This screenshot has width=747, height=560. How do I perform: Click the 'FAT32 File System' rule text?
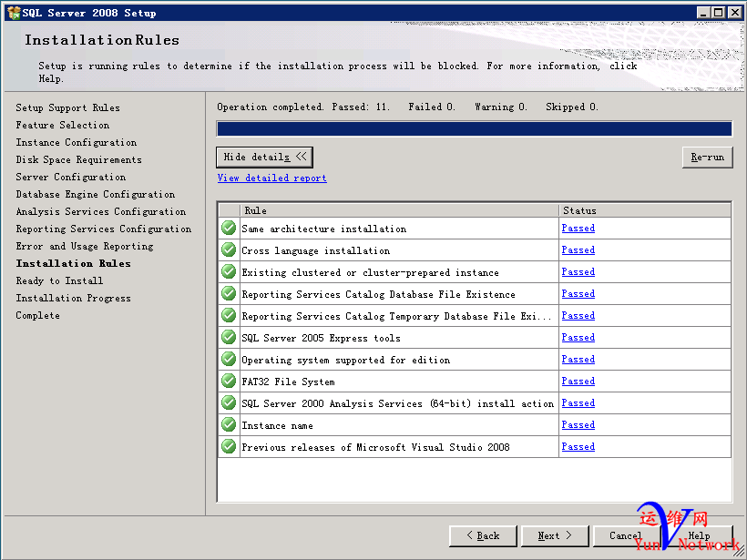tap(288, 382)
